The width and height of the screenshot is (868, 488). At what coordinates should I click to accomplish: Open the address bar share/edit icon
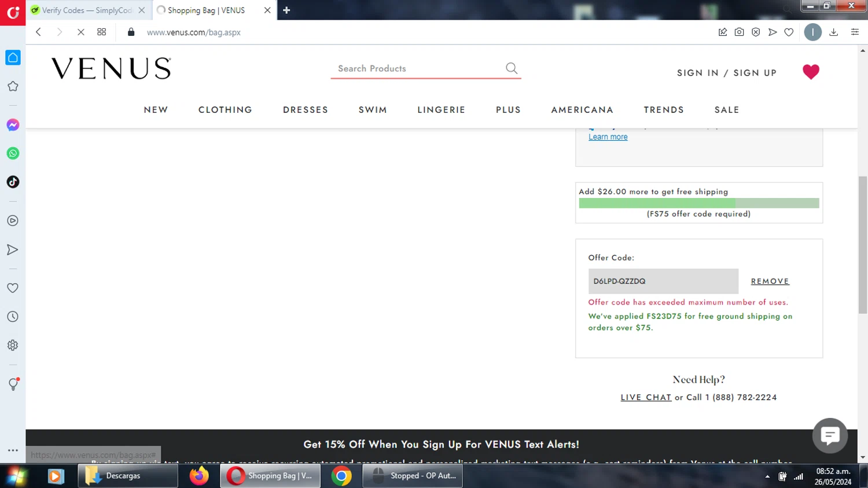[x=723, y=32]
